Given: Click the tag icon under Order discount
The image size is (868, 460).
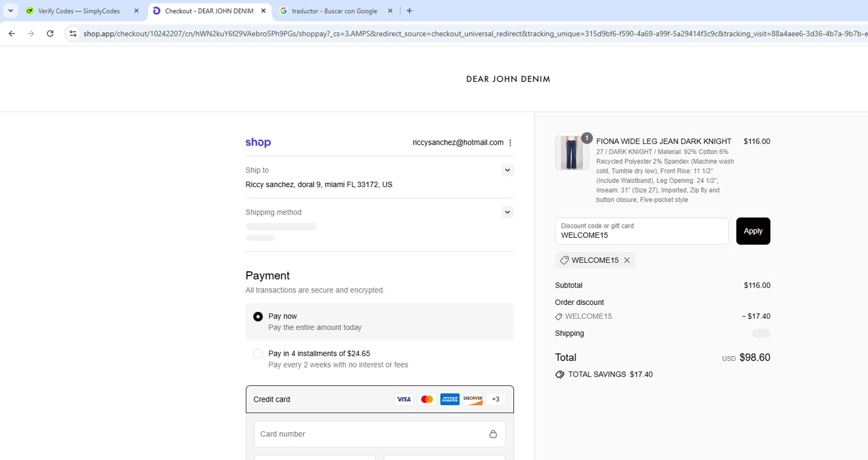Looking at the screenshot, I should click(558, 317).
